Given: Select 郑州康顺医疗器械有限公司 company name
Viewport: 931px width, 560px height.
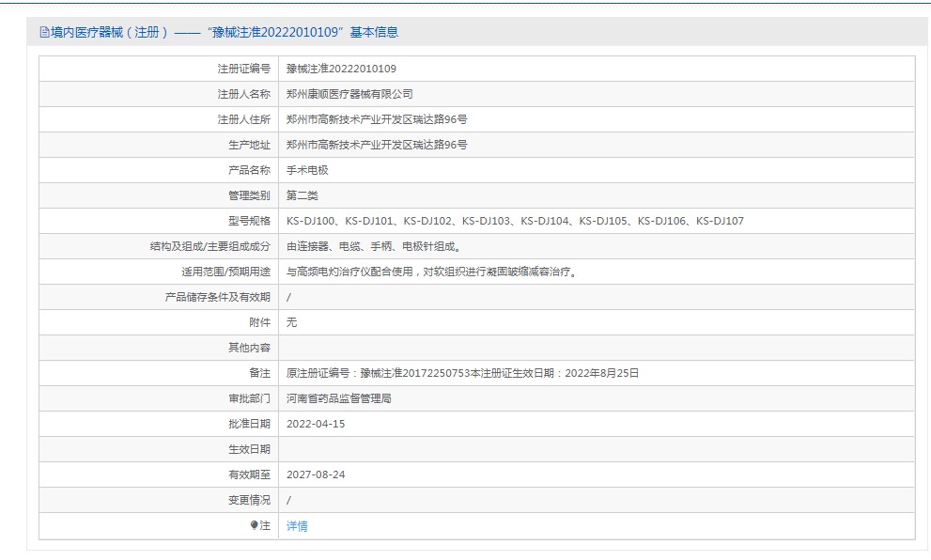Looking at the screenshot, I should click(x=352, y=94).
